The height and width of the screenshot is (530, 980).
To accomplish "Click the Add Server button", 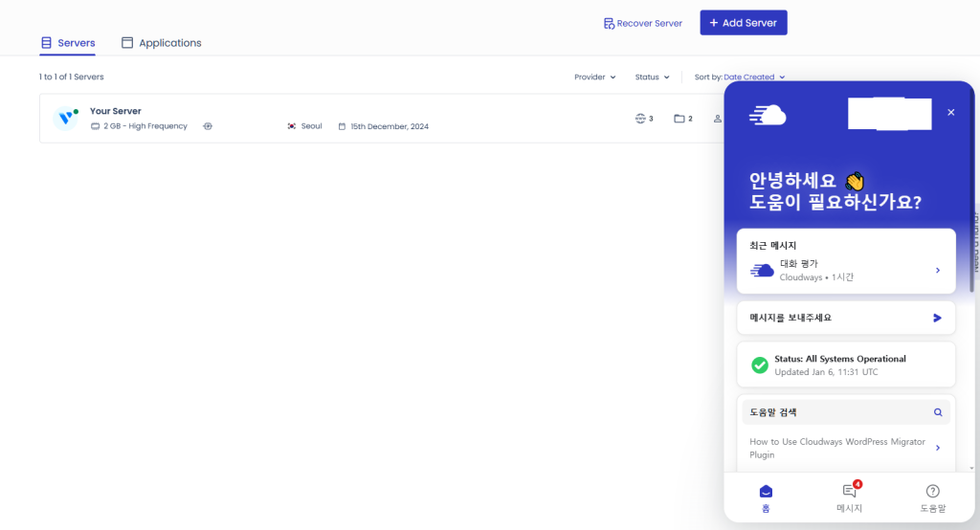I will point(743,23).
